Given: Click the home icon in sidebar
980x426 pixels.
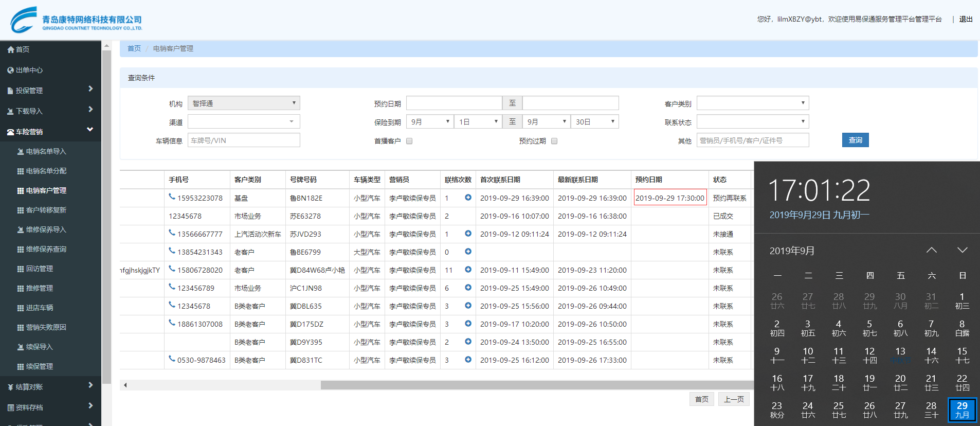Looking at the screenshot, I should [10, 50].
